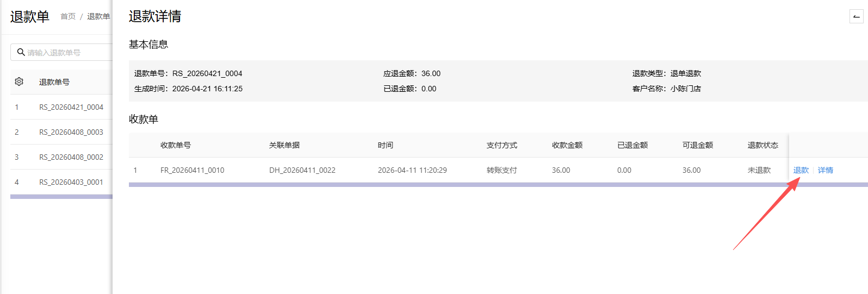
Task: Open 详情 link for FR_20260411_0010
Action: coord(826,170)
